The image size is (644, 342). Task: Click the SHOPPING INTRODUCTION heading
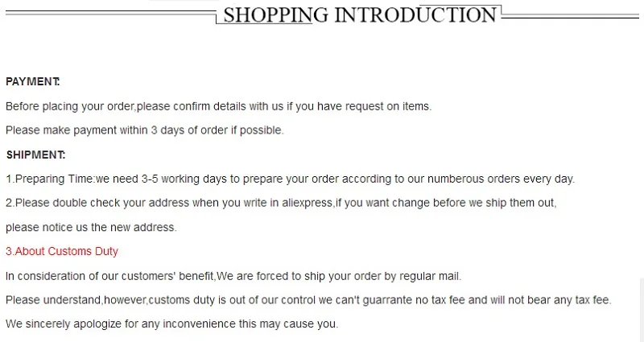[360, 14]
